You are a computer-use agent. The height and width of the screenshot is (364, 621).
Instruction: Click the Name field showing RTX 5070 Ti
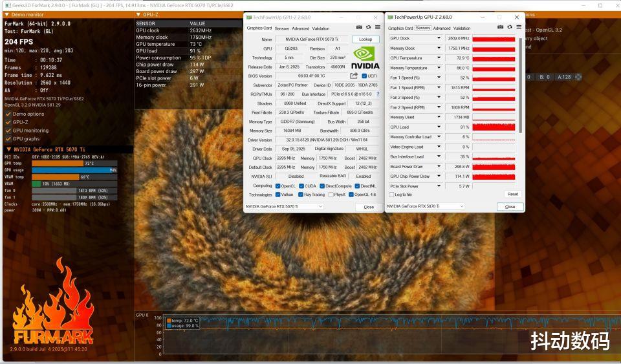[x=312, y=39]
